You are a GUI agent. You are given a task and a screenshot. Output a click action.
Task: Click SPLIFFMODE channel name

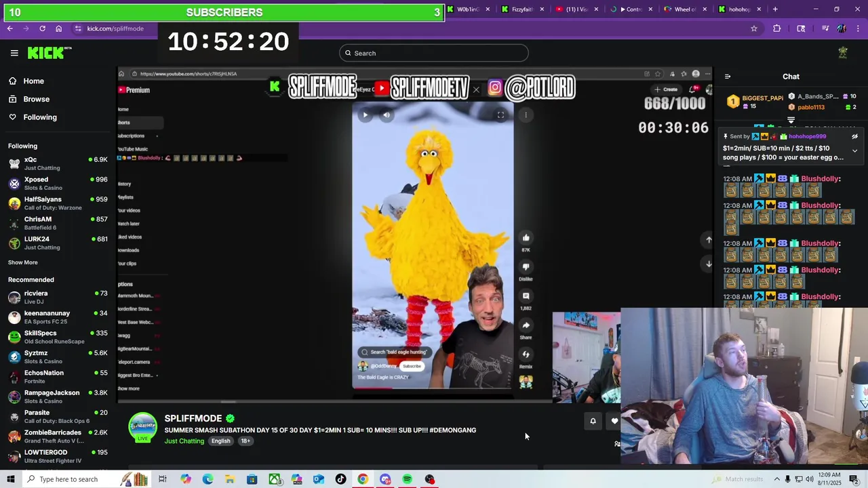coord(193,418)
